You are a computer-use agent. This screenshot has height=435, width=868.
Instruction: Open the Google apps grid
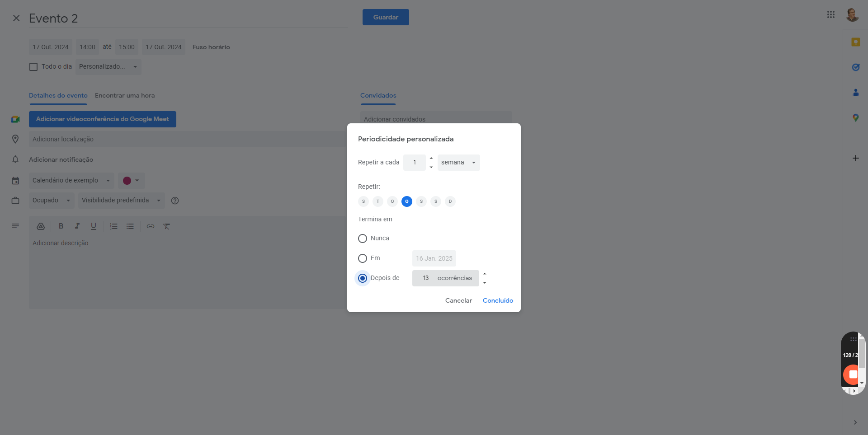click(831, 14)
